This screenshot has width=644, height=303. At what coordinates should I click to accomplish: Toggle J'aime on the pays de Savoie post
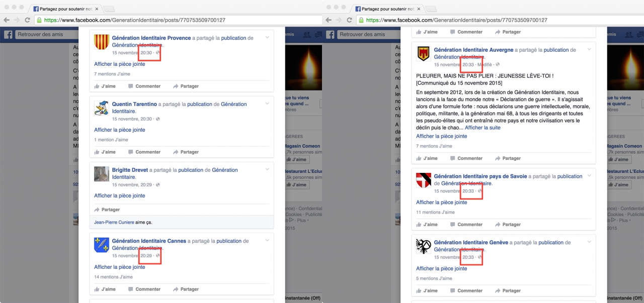coord(427,225)
